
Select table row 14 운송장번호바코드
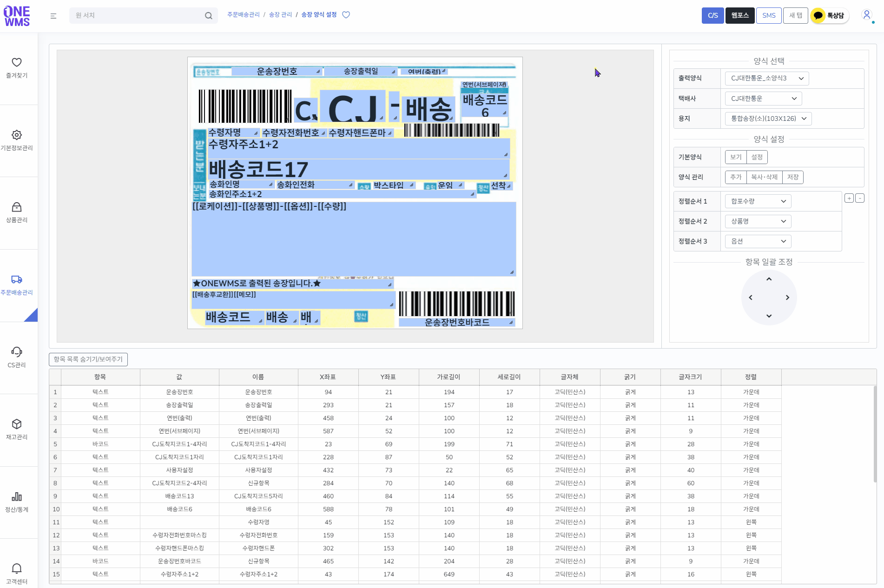point(415,561)
